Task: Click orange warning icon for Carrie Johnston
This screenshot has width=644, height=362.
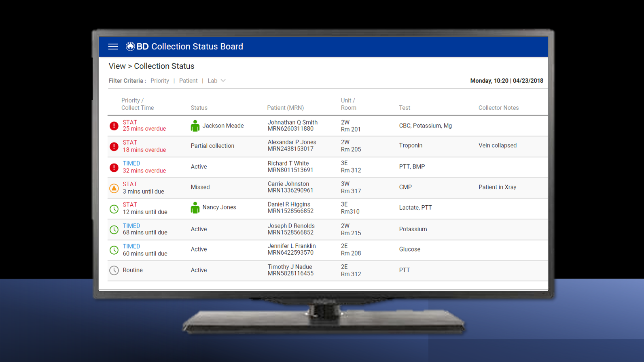Action: pyautogui.click(x=114, y=188)
